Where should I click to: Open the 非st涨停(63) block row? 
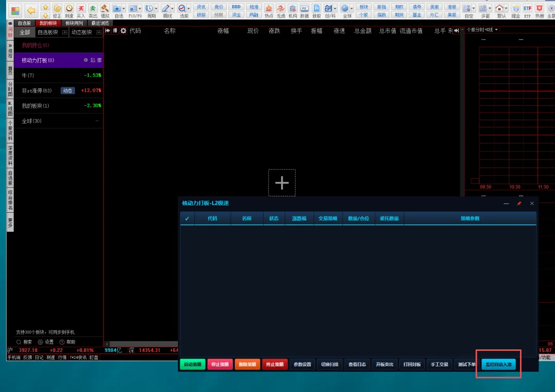tap(59, 90)
